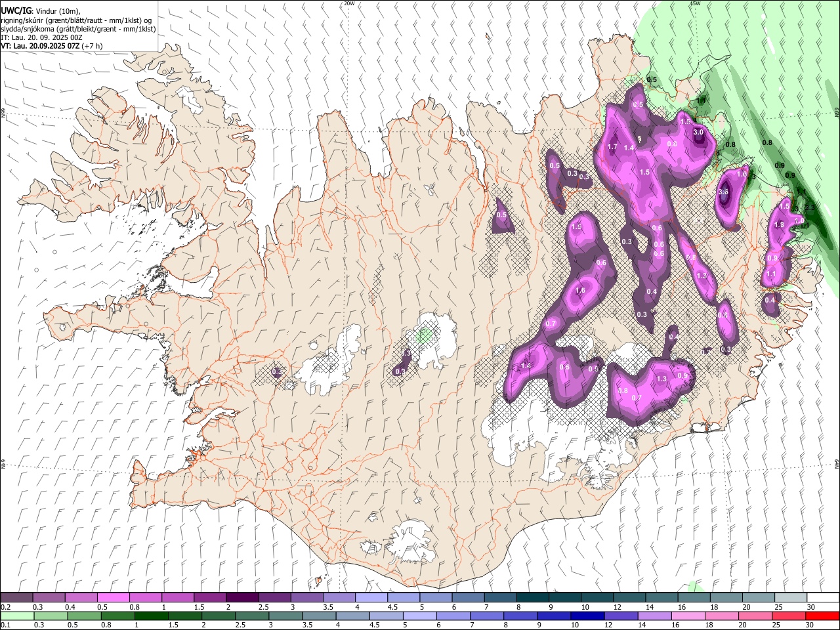Viewport: 840px width, 630px height.
Task: Click the '1.7' snowfall value on the map
Action: [x=613, y=146]
